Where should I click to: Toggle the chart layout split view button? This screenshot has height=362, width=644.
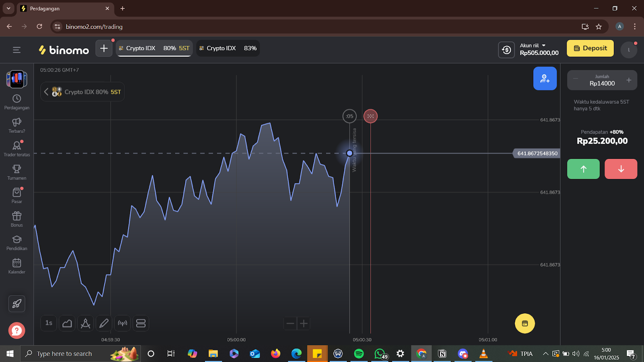tap(141, 323)
